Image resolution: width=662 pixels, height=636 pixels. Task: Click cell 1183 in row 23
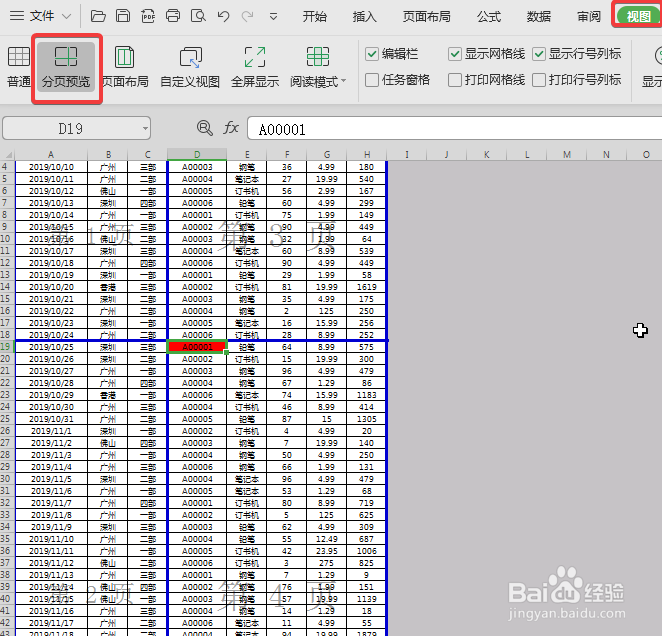[x=366, y=395]
